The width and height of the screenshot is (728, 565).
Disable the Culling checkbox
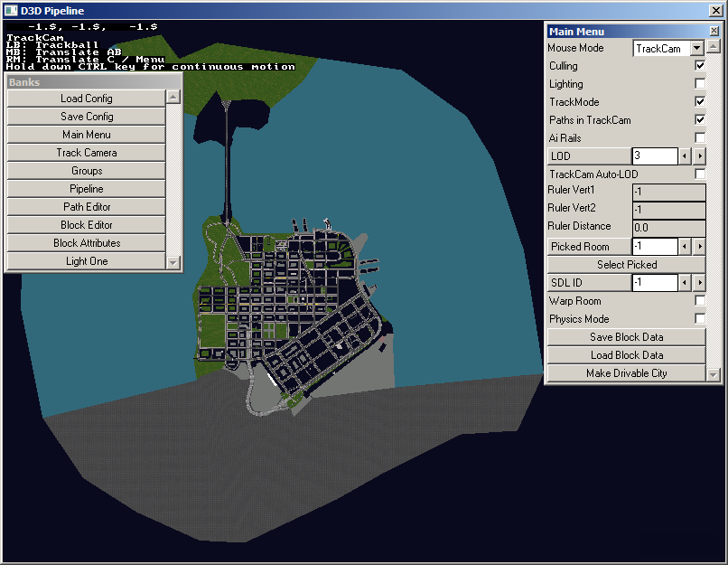[x=700, y=65]
